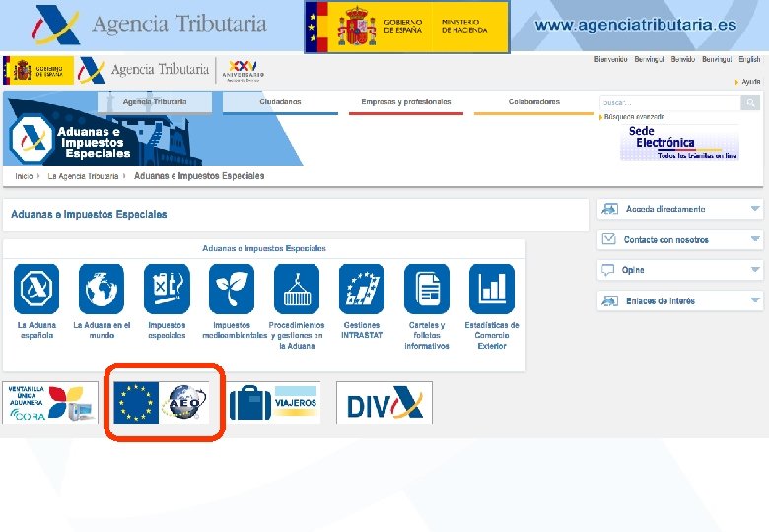Screen dimensions: 769x532
Task: Open La Aduana en el mundo globe icon
Action: [x=102, y=289]
